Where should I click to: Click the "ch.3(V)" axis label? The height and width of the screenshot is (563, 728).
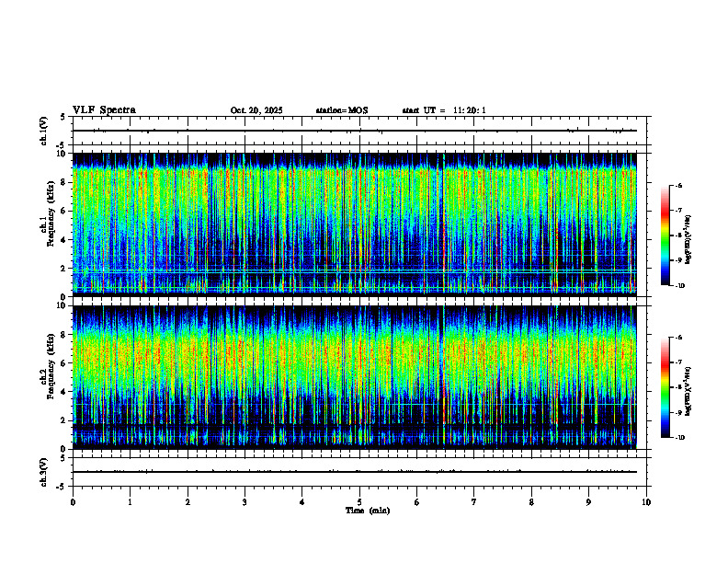(44, 472)
